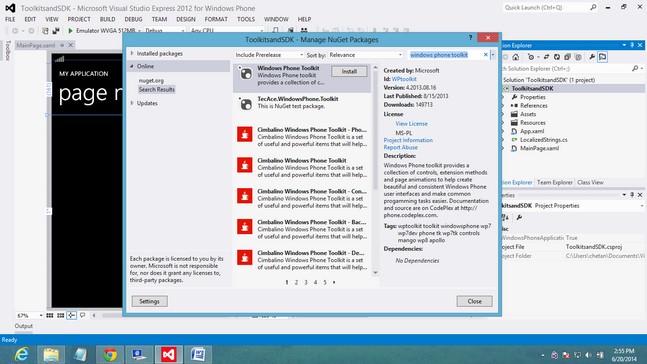Switch to Team Explorer tab

[555, 182]
